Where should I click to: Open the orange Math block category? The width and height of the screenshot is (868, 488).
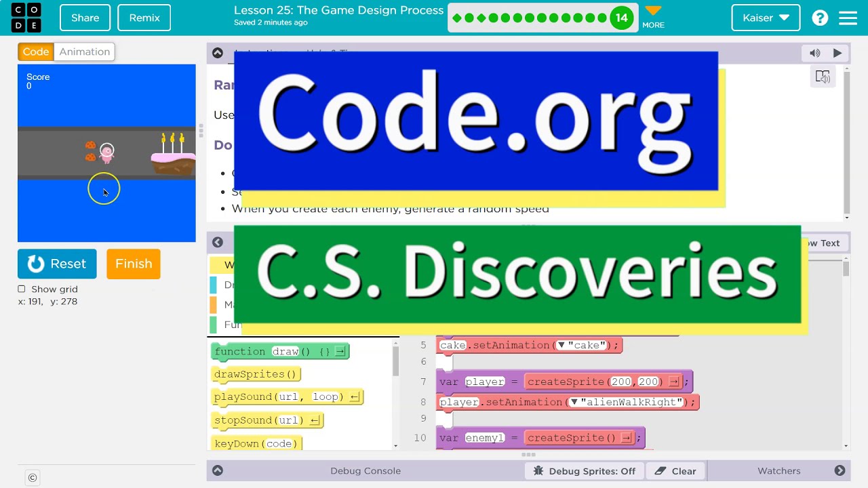point(221,304)
